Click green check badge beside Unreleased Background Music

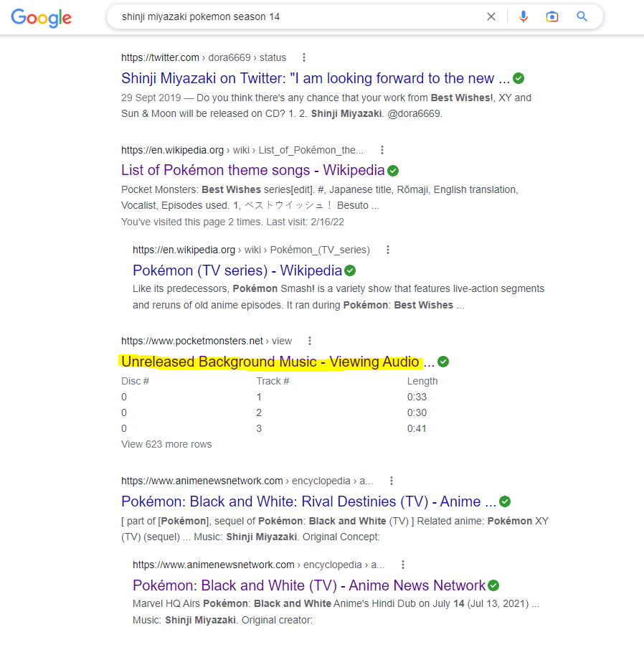point(443,362)
